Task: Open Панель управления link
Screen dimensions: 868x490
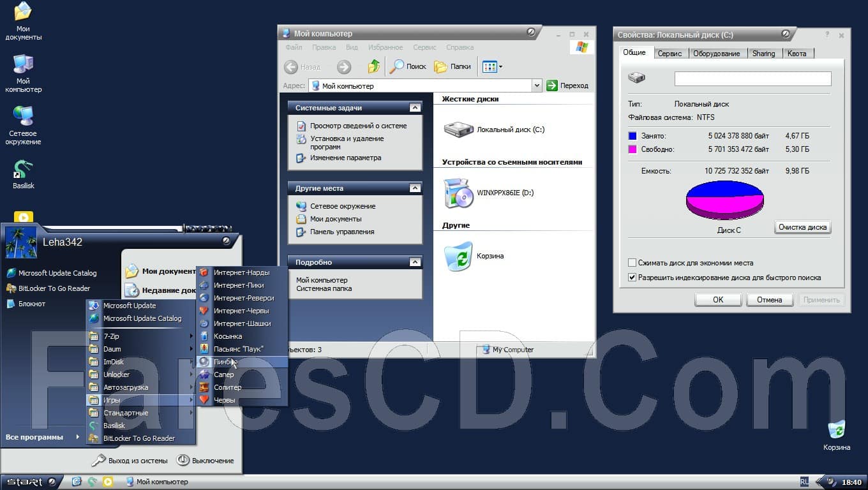Action: (342, 232)
